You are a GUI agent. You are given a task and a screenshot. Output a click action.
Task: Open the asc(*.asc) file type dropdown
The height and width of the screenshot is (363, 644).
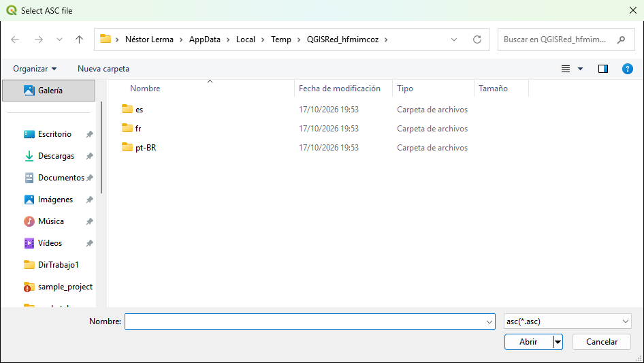point(567,321)
